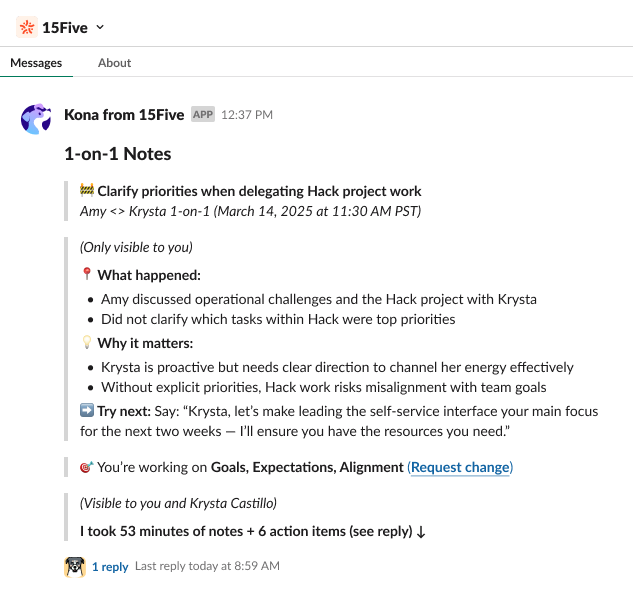Click the 1-on-1 Notes heading

click(x=118, y=154)
